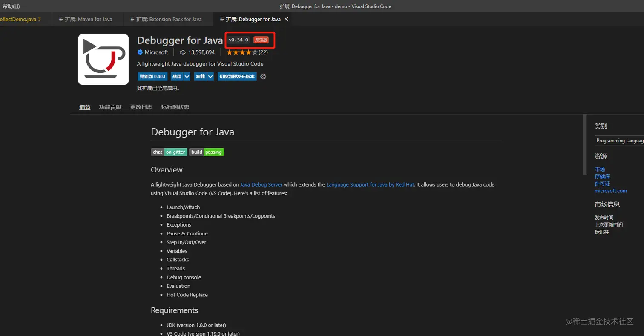Click the Microsoft publisher link
The height and width of the screenshot is (336, 644).
coord(156,52)
